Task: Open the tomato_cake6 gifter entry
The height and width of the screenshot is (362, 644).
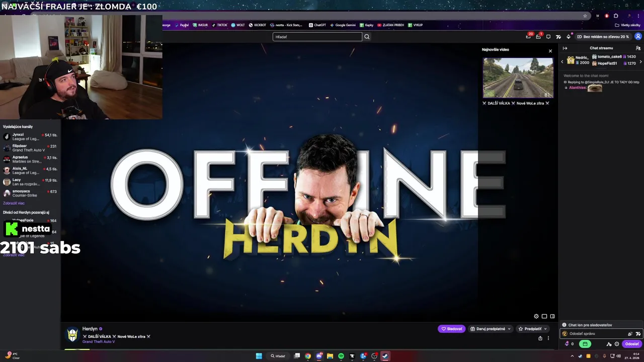Action: click(614, 57)
